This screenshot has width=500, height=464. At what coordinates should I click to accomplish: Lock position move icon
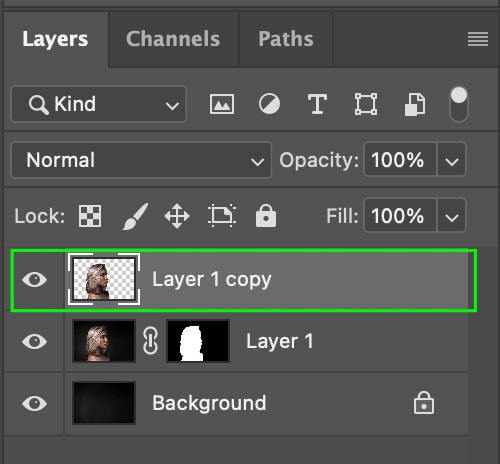(177, 216)
